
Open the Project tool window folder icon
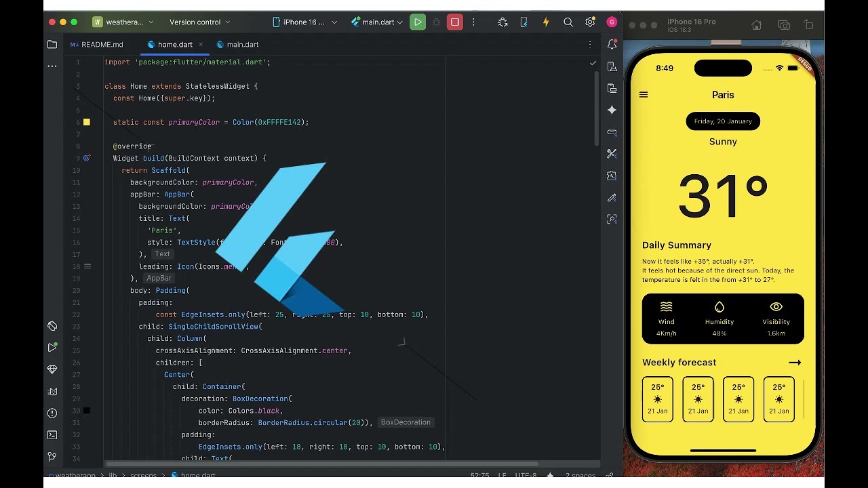click(52, 45)
